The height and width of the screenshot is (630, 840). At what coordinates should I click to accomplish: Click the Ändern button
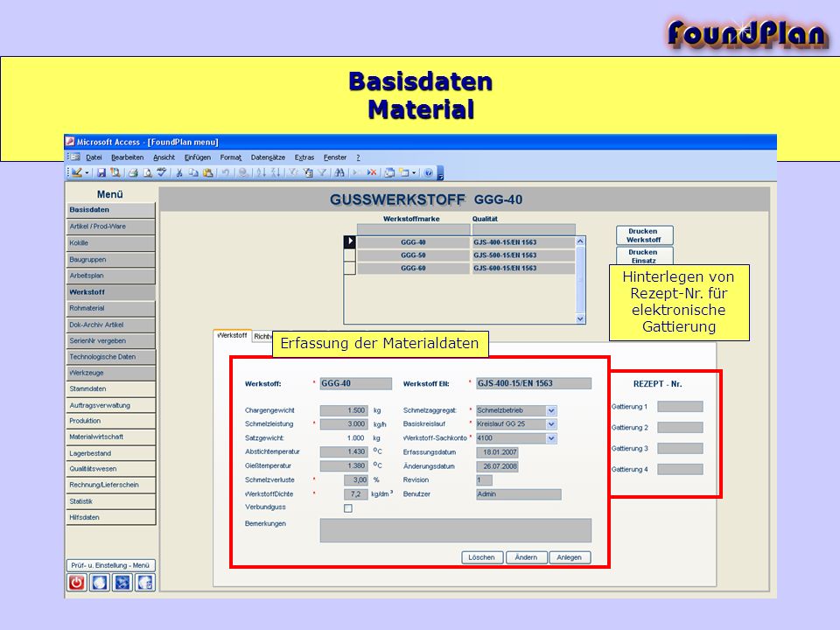(526, 557)
